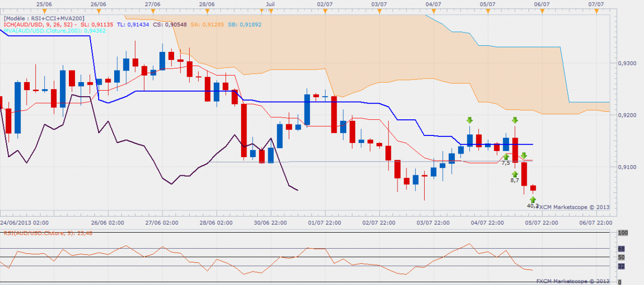This screenshot has height=285, width=644.
Task: Click the green up arrow labeled 7,5
Action: (x=506, y=157)
